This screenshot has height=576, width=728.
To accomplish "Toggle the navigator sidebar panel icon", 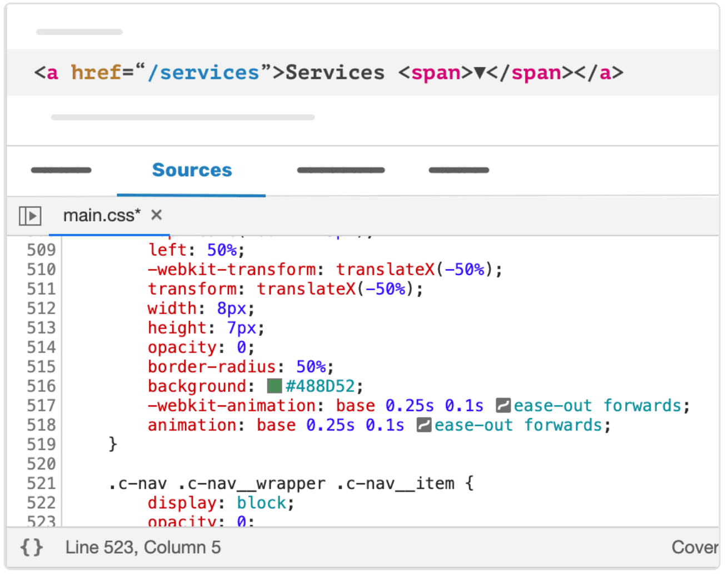I will click(30, 216).
